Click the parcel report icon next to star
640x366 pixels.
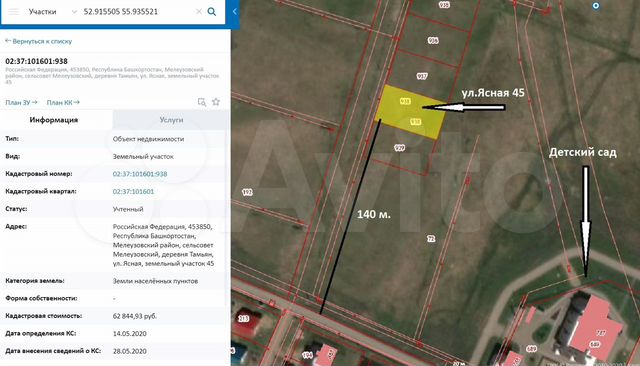pos(202,102)
